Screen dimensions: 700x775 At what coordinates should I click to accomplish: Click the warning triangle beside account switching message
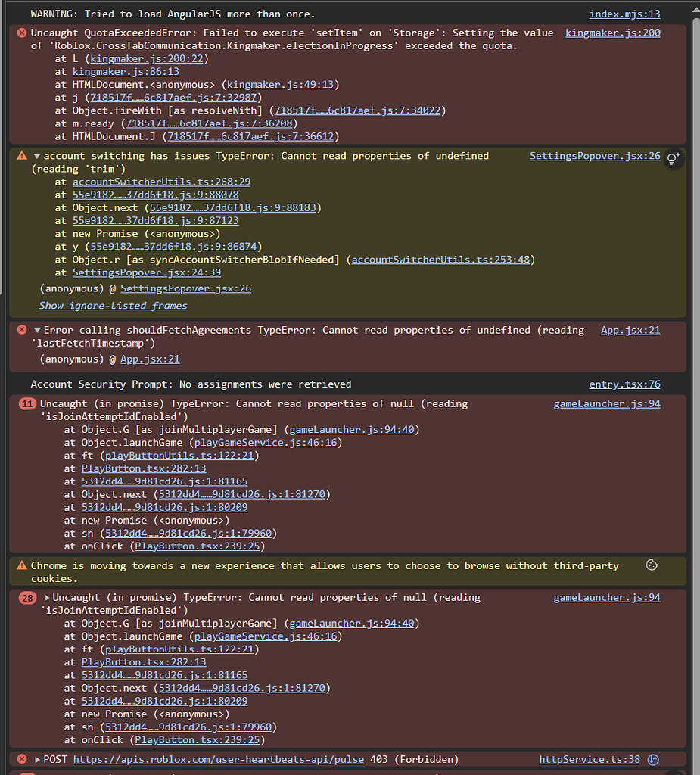pyautogui.click(x=20, y=156)
